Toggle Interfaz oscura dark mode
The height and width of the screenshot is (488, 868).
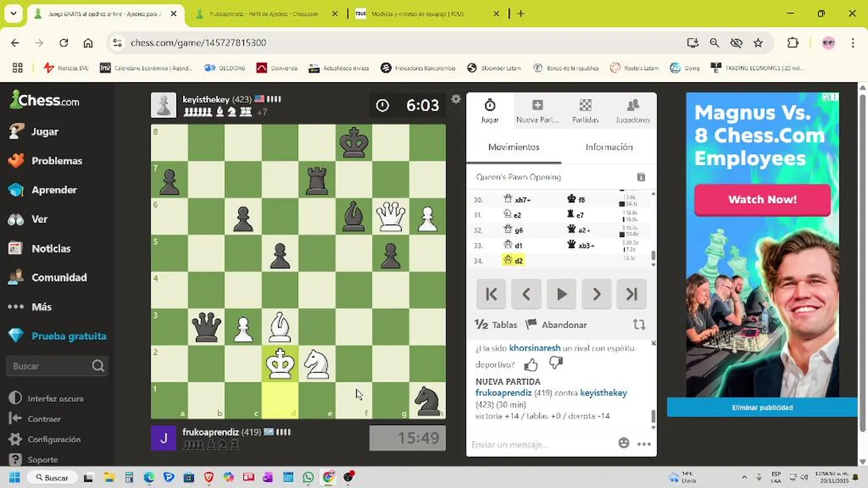click(56, 399)
